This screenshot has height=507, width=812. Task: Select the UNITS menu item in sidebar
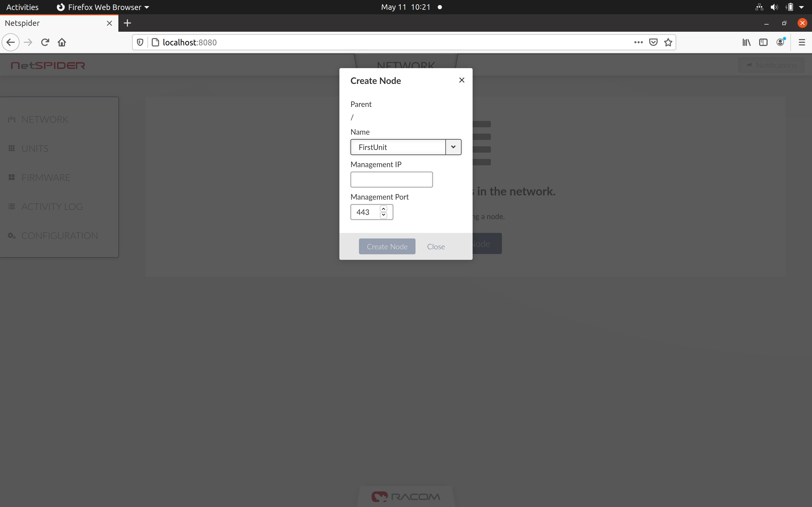point(34,148)
